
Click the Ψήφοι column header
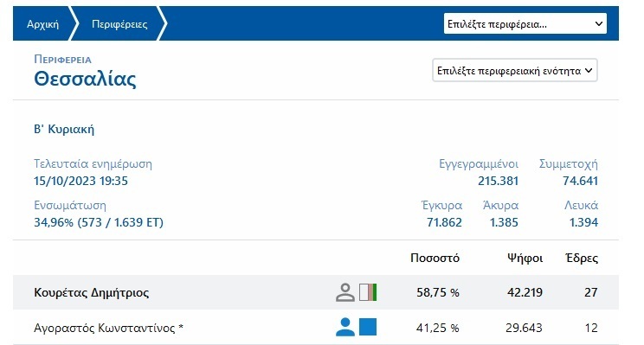pyautogui.click(x=525, y=258)
